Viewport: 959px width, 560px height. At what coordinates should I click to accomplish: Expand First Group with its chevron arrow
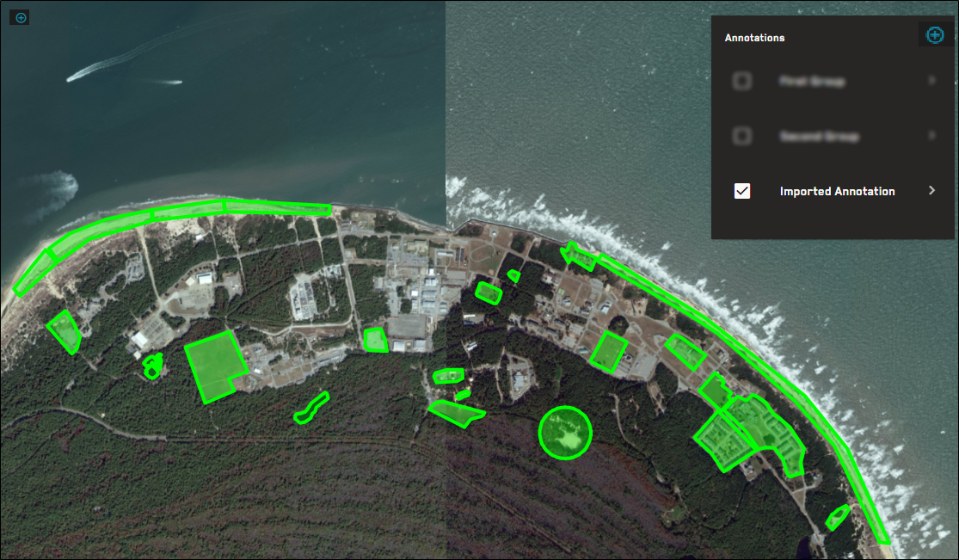[x=931, y=82]
